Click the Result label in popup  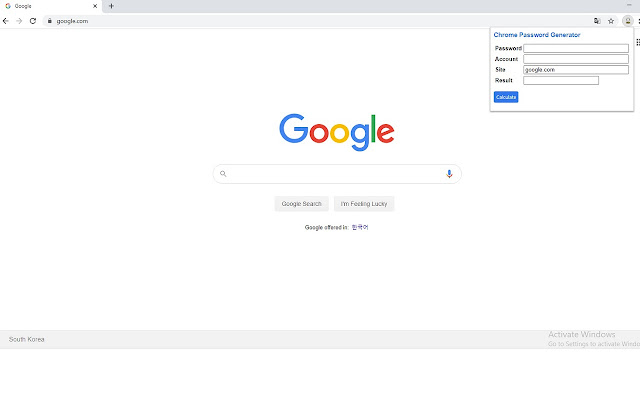pos(504,80)
